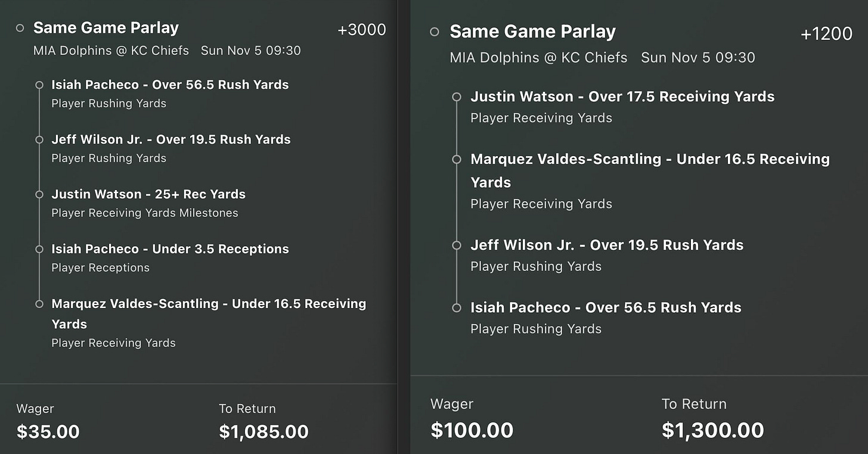
Task: Click the +3000 odds label
Action: click(x=361, y=30)
